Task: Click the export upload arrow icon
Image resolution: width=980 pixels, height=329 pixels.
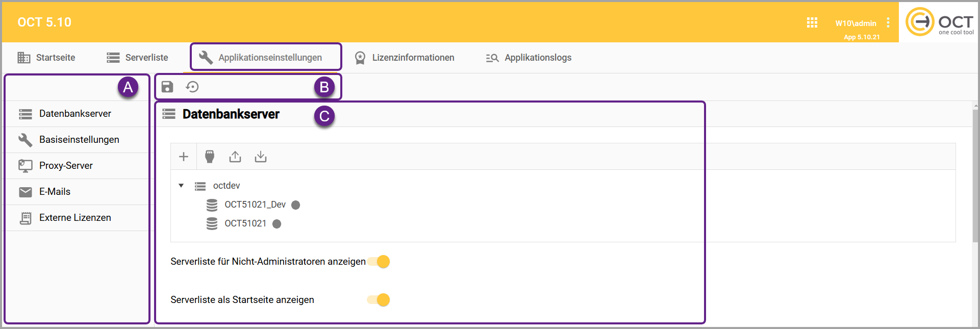Action: (x=235, y=157)
